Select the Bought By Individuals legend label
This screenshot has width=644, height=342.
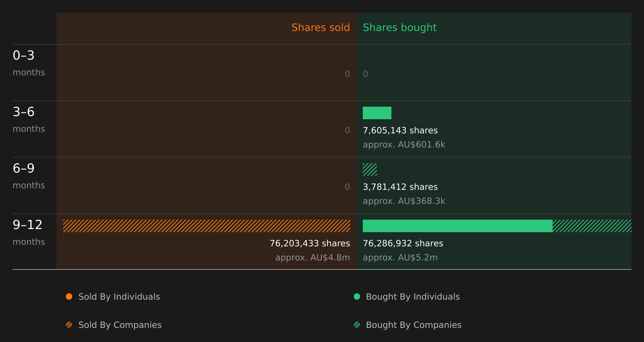pyautogui.click(x=413, y=297)
